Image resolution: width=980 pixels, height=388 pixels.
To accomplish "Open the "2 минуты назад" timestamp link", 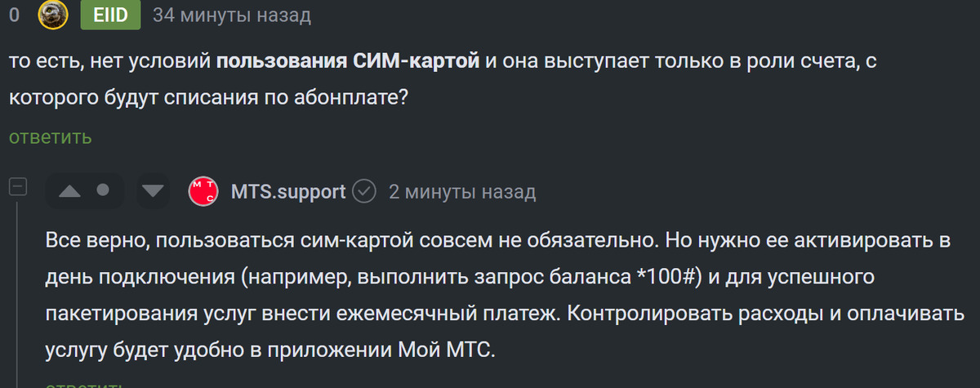I will coord(462,192).
